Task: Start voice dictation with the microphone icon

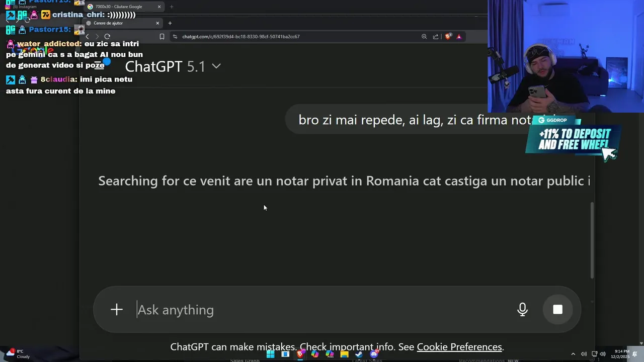Action: (x=522, y=310)
